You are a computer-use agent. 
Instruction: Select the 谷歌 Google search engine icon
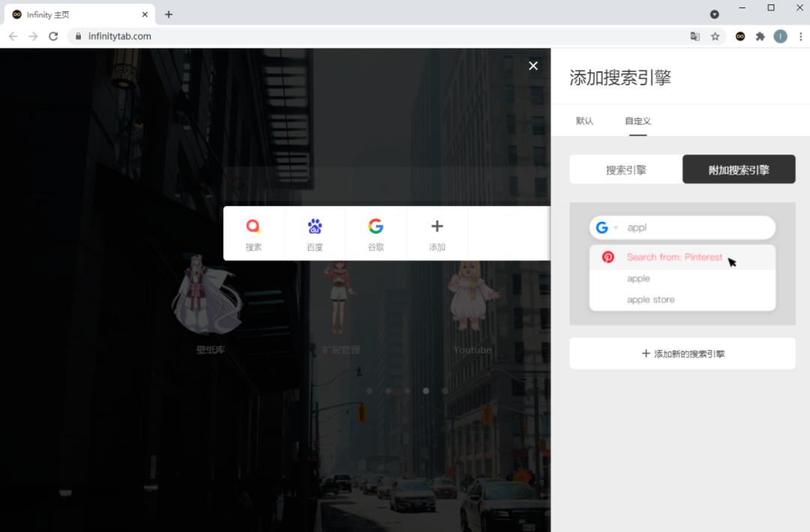point(376,226)
